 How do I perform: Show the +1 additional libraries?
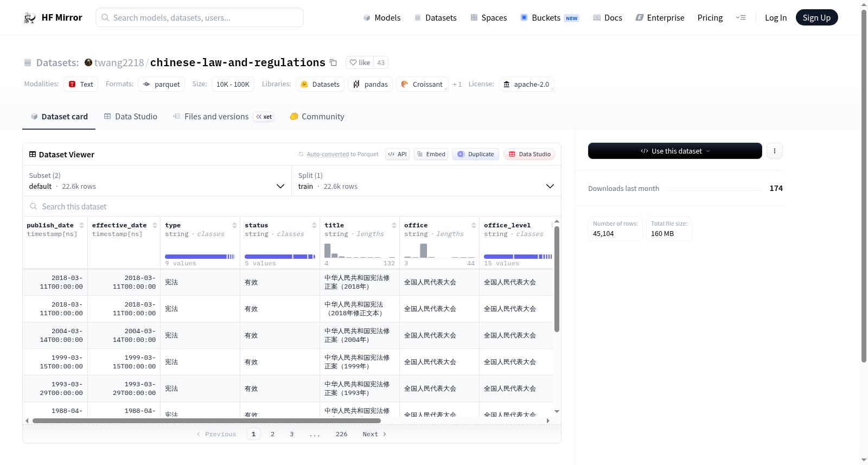(457, 84)
